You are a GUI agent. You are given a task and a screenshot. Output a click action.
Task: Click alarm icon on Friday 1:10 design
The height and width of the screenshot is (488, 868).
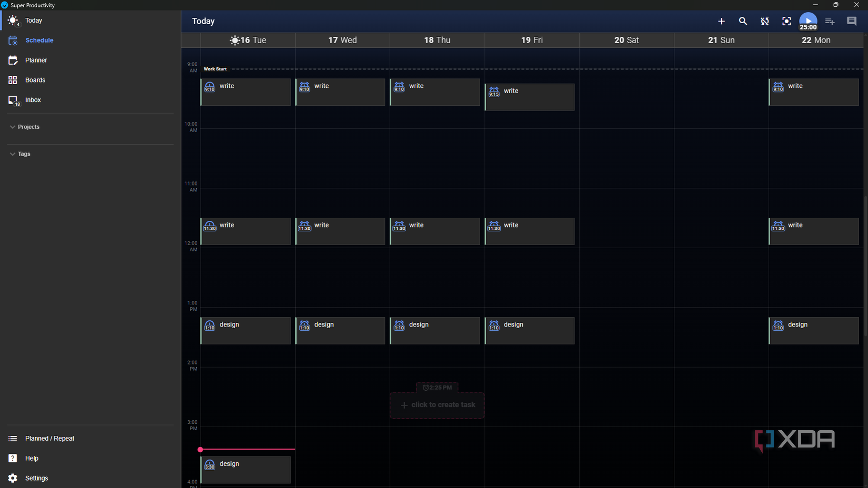pos(494,326)
